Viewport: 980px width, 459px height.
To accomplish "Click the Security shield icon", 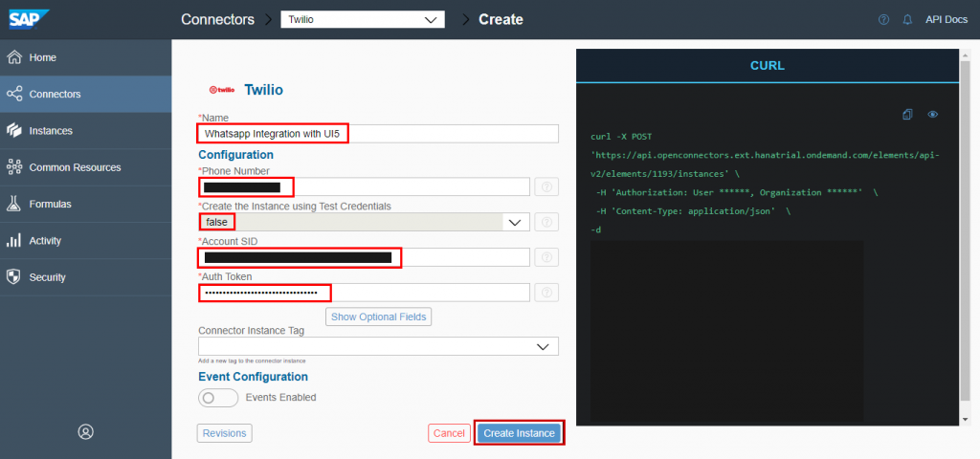I will (x=13, y=277).
